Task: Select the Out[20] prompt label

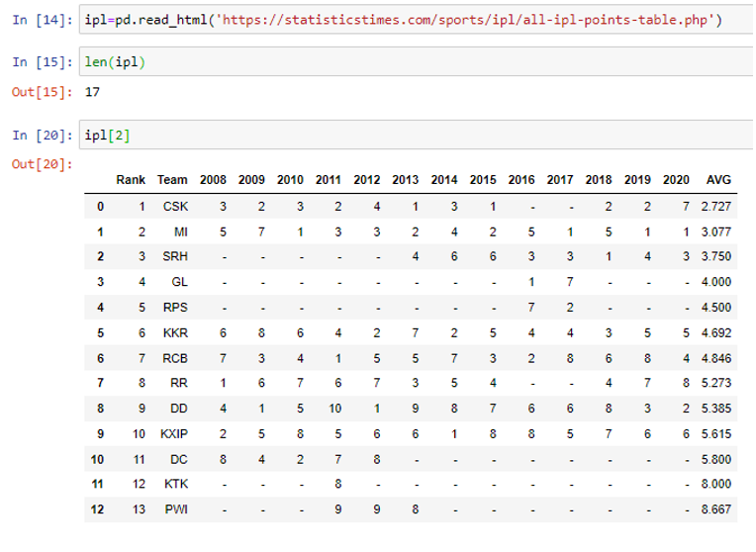Action: click(43, 164)
